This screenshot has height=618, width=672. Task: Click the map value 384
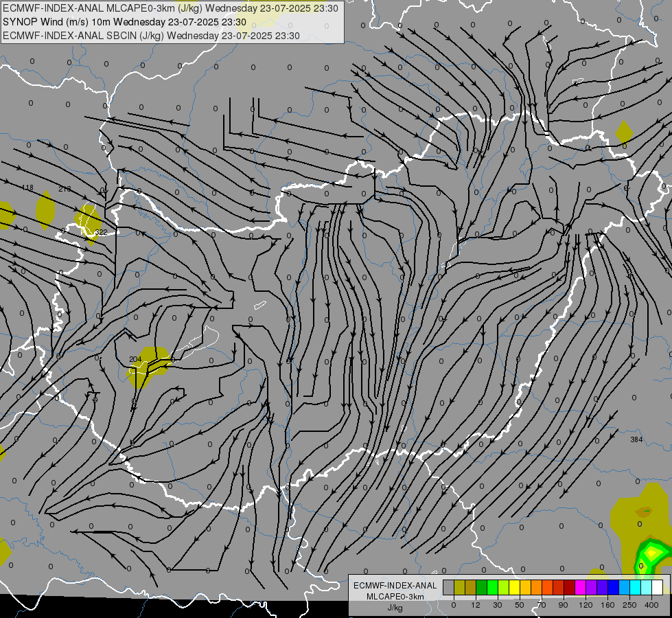click(636, 439)
